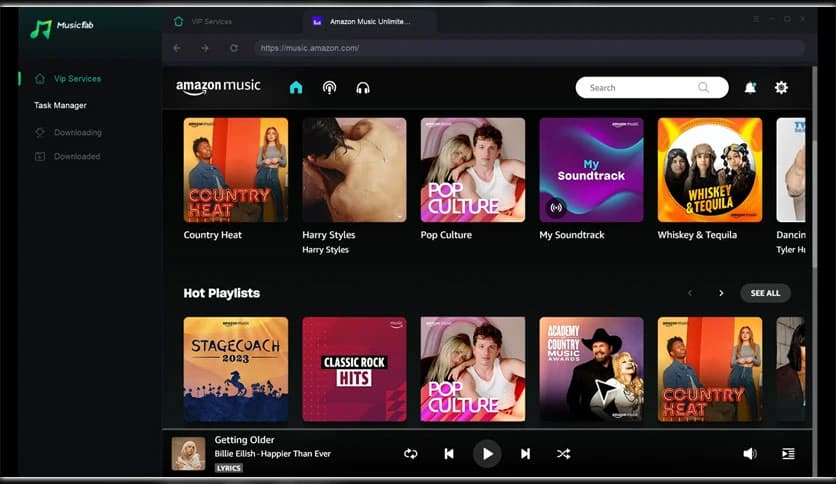Go back in the browser

(176, 48)
